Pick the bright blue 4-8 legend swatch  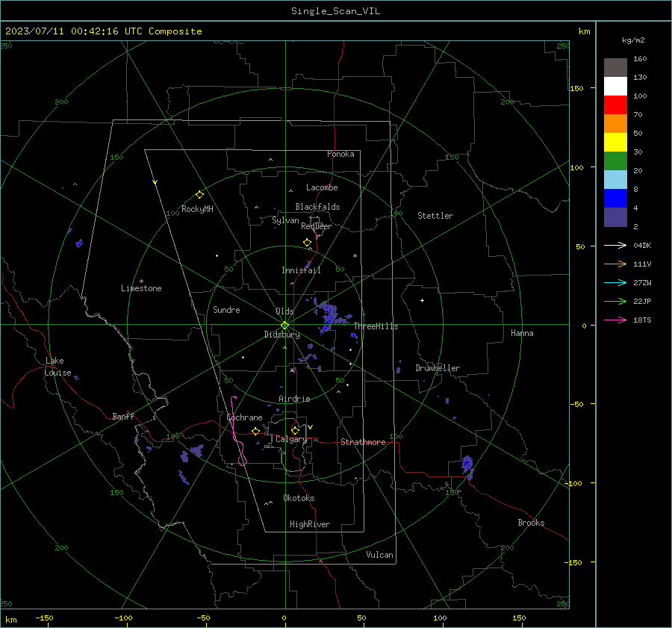(615, 199)
